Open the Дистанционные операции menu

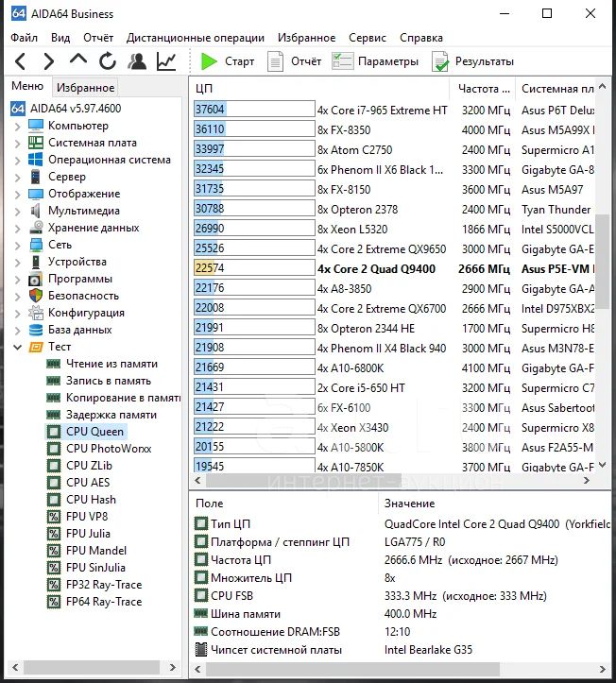[196, 38]
